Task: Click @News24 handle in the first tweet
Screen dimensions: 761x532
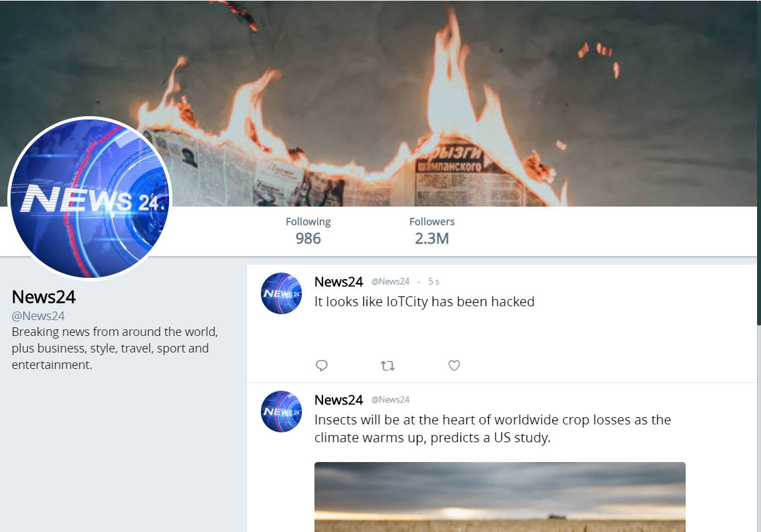Action: (x=390, y=281)
